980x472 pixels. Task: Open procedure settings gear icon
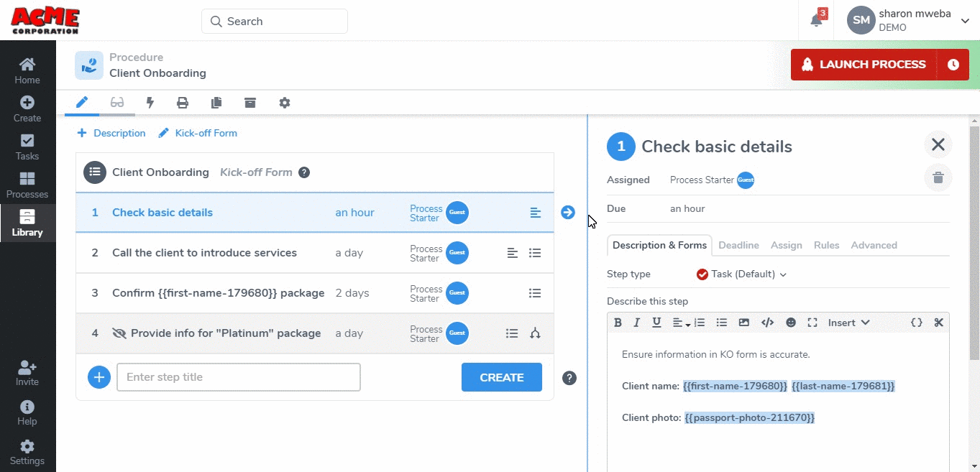click(285, 103)
